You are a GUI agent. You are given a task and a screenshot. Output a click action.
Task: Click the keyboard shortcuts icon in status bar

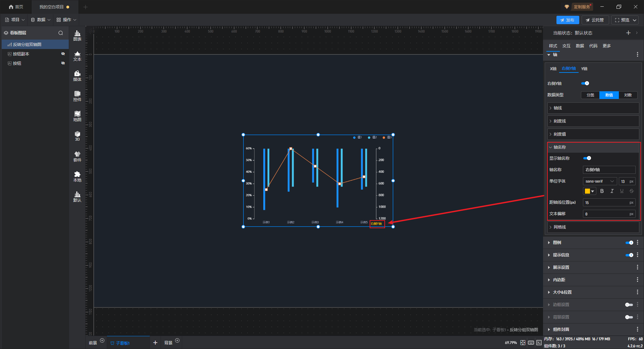(x=531, y=343)
